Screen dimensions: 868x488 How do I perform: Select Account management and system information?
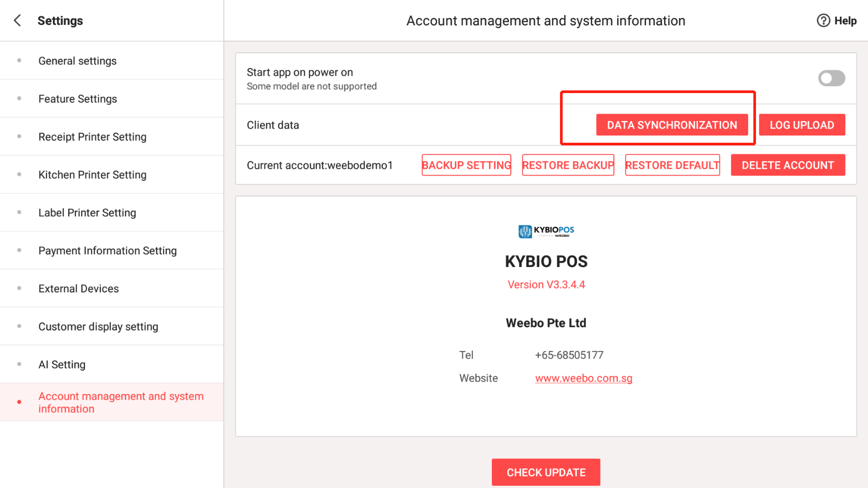click(111, 402)
